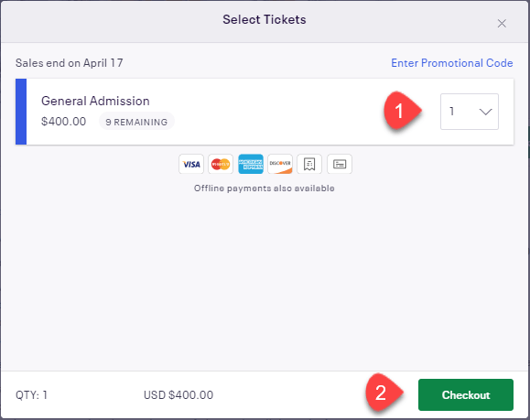Click the Mastercard payment icon
This screenshot has width=530, height=420.
(x=221, y=164)
